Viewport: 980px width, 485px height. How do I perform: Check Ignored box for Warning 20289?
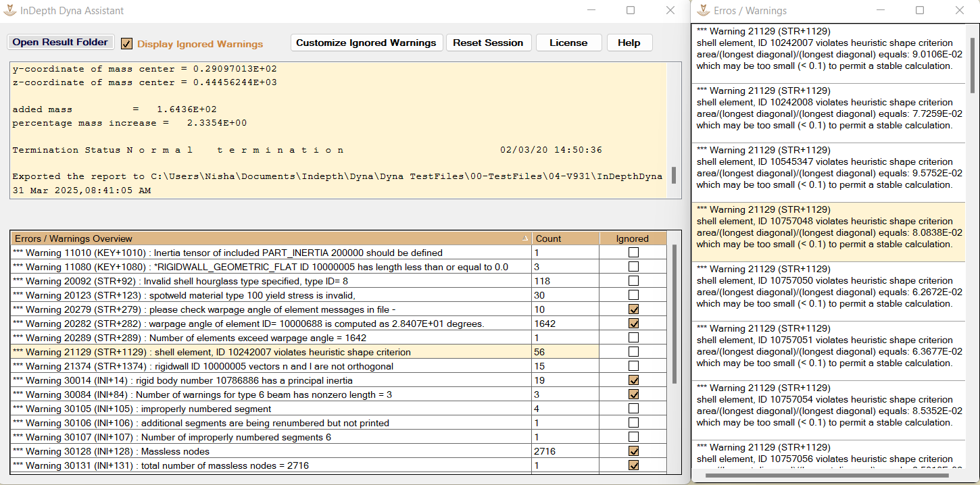point(633,338)
